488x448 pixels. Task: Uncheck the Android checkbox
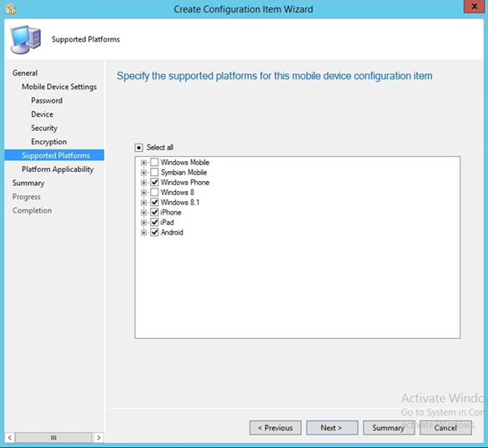pyautogui.click(x=154, y=232)
